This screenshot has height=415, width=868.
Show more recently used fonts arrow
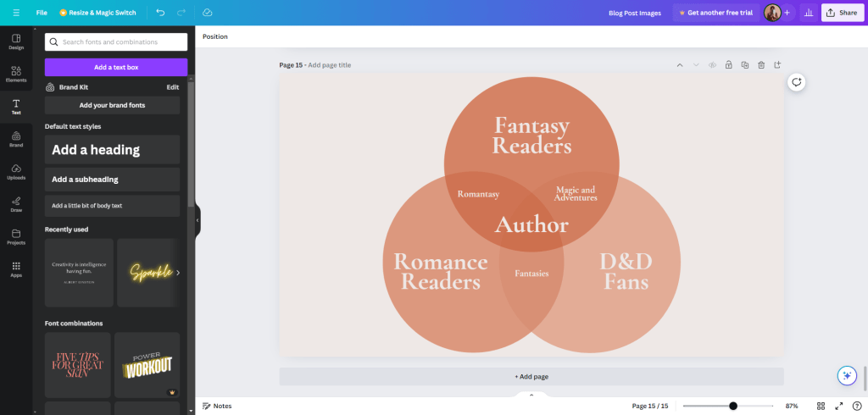point(177,273)
